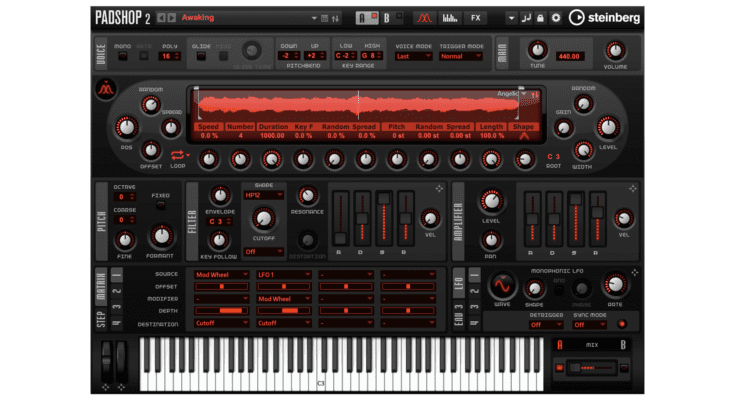Open the filter Shape HP12 dropdown
The width and height of the screenshot is (735, 400).
[263, 196]
